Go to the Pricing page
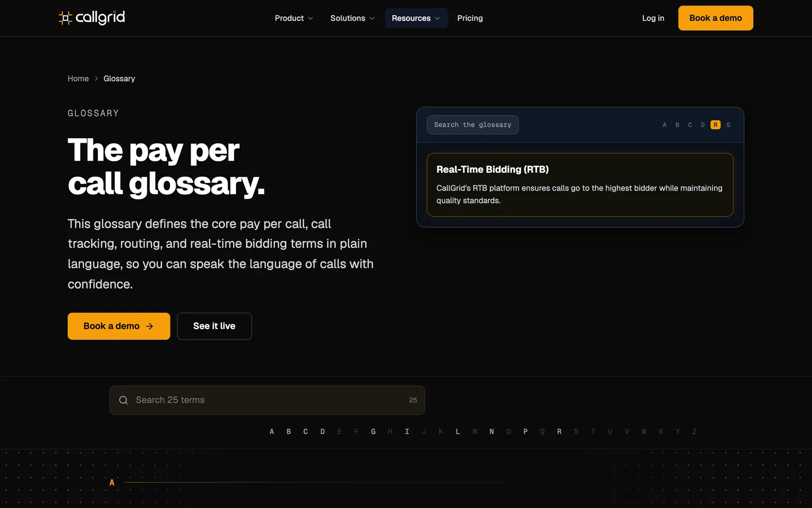The image size is (812, 508). click(x=470, y=18)
